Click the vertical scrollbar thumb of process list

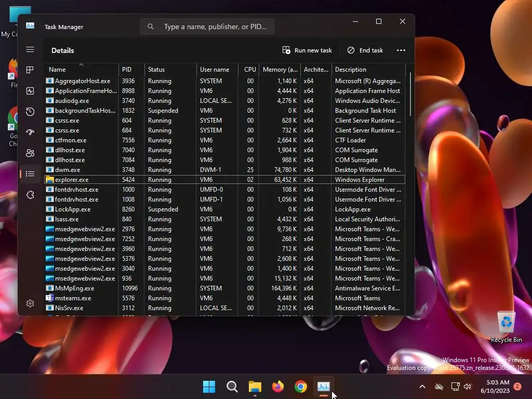click(x=410, y=94)
